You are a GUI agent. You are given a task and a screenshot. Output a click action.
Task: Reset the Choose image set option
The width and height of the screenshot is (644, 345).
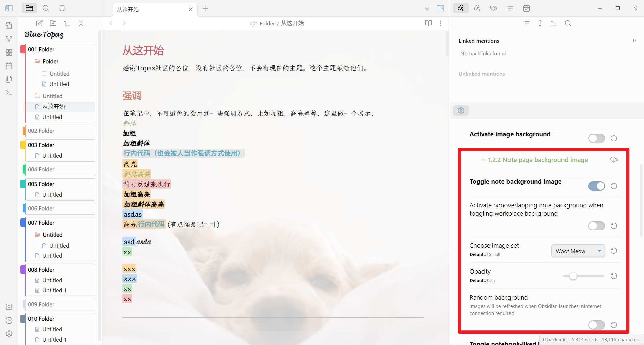tap(614, 251)
